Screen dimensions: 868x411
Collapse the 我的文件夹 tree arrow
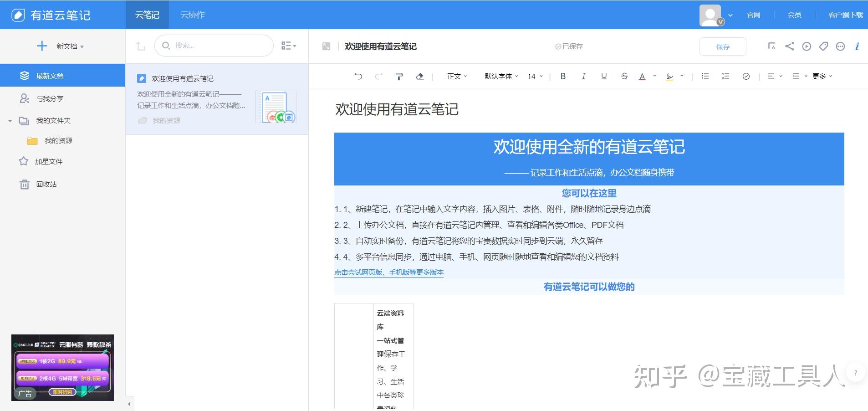click(10, 121)
